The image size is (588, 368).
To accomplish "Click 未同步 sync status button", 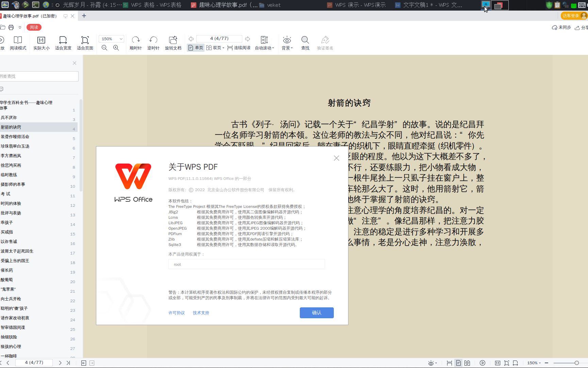I will [561, 28].
